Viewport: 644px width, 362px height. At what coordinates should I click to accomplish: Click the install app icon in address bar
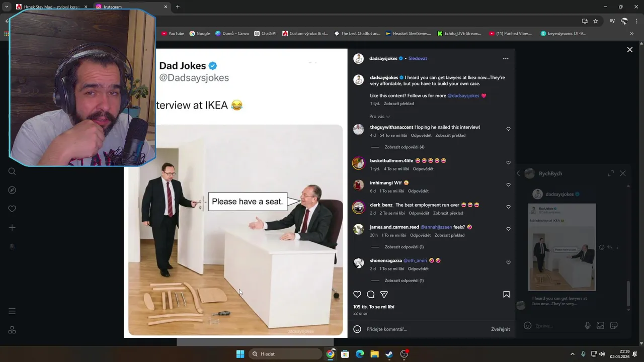(585, 21)
